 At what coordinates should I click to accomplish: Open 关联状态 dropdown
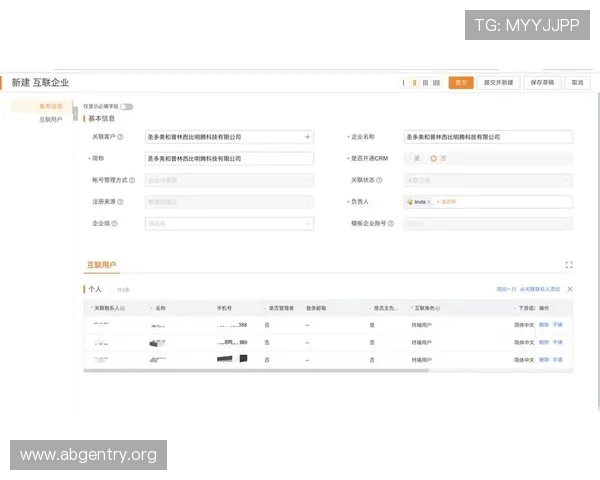tap(488, 180)
